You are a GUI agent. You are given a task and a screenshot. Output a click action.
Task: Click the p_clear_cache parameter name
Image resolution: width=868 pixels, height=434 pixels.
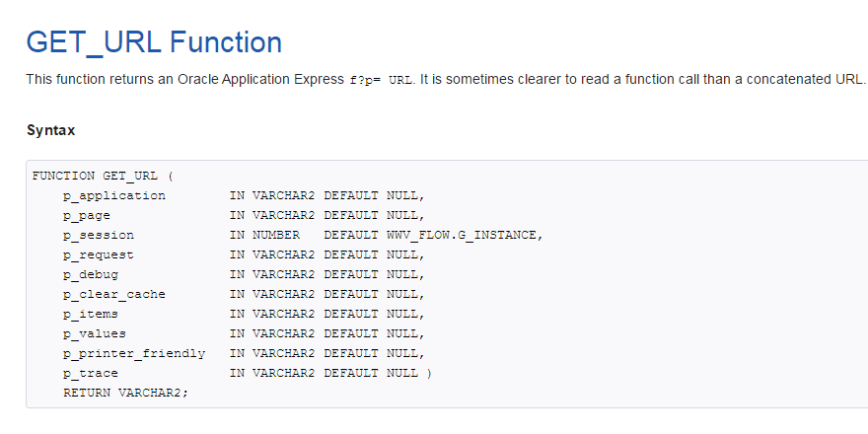(x=114, y=294)
